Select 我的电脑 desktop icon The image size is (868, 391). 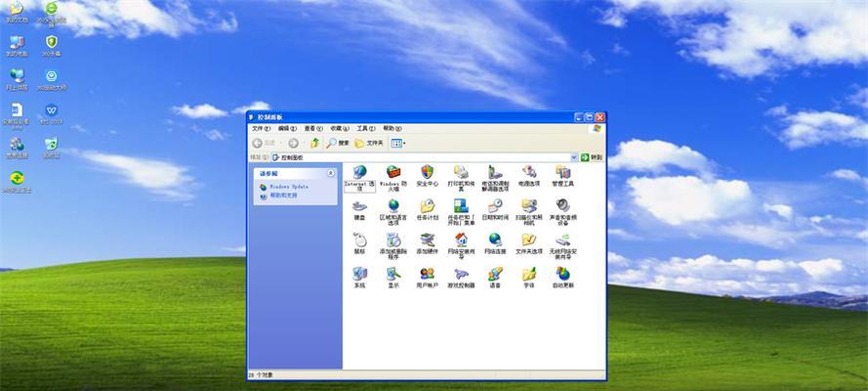(x=17, y=46)
